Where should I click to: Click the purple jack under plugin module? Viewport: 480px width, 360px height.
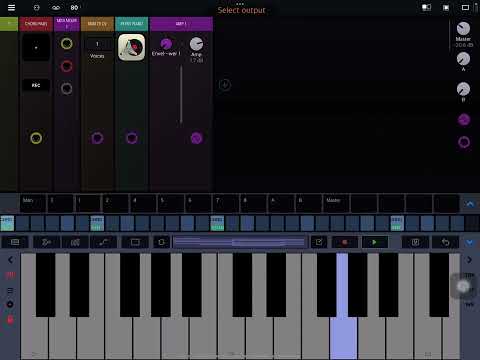point(131,138)
